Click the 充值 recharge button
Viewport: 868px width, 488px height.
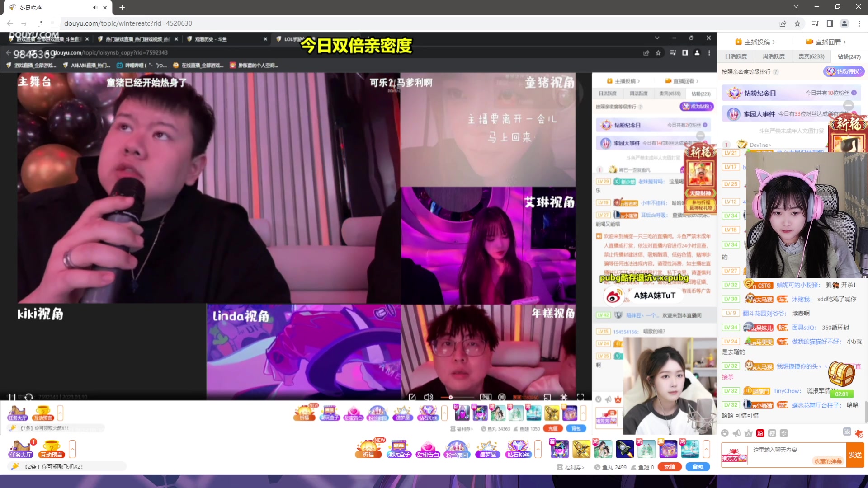(670, 467)
